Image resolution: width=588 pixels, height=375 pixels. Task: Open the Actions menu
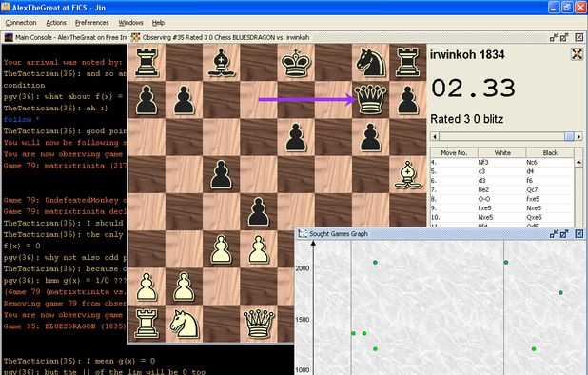pos(56,23)
